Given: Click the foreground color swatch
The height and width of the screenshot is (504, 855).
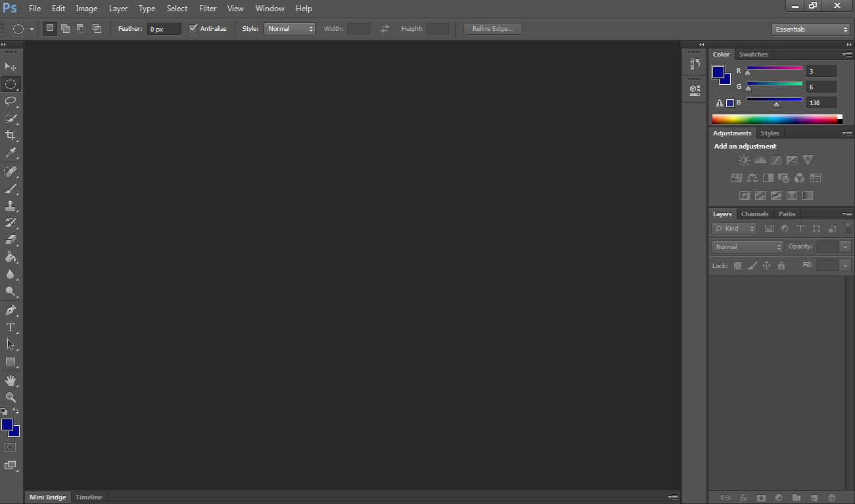Looking at the screenshot, I should pos(9,424).
